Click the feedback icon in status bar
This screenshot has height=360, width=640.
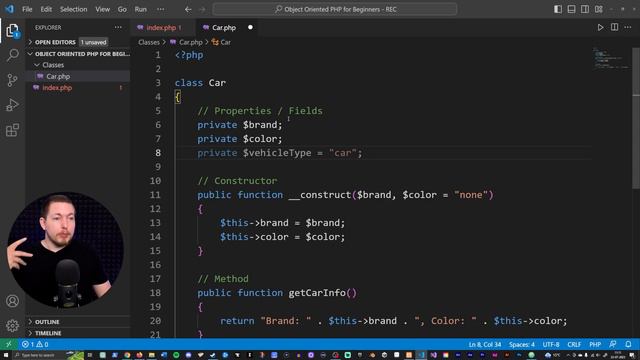[x=613, y=344]
